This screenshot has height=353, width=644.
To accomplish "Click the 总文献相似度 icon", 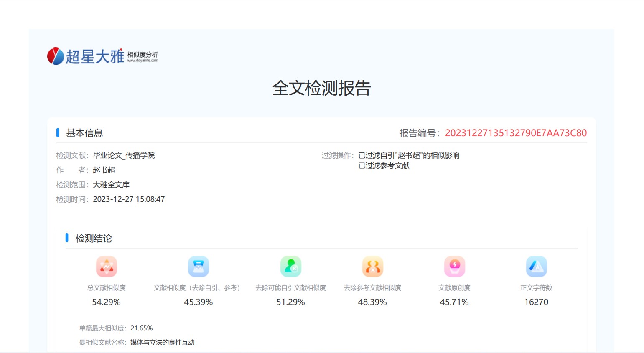I will (107, 267).
